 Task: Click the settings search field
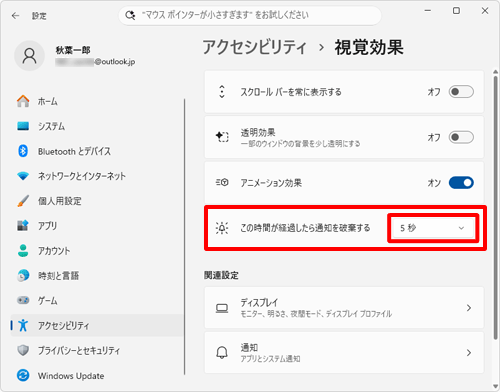coord(250,15)
